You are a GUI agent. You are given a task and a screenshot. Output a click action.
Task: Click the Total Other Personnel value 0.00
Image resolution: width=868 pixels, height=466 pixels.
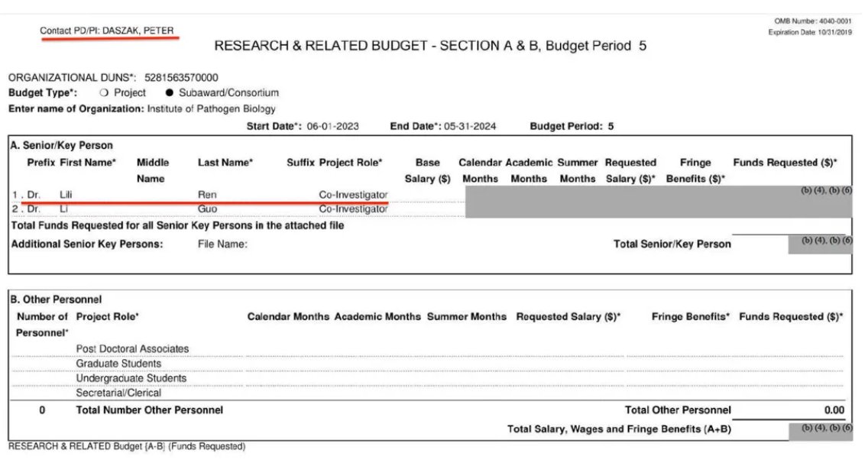click(x=834, y=410)
